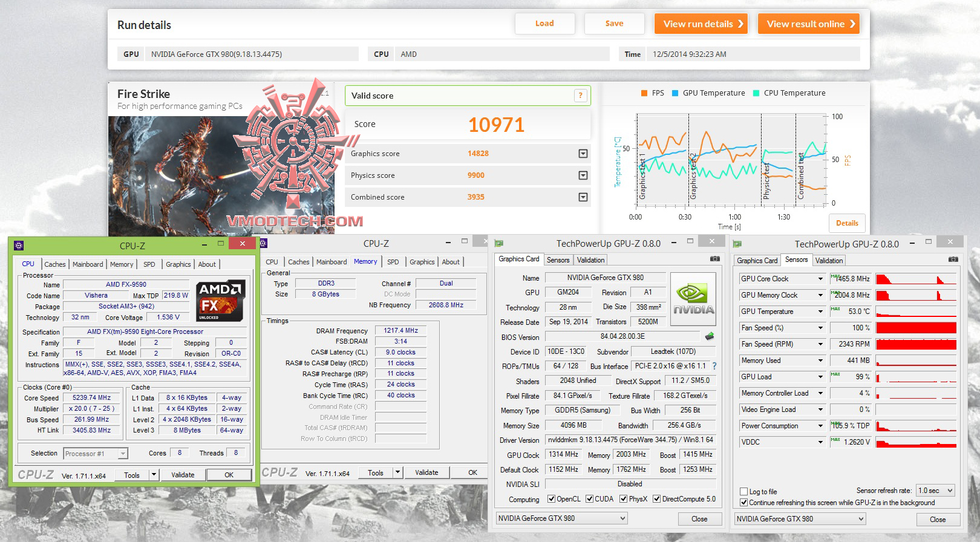980x542 pixels.
Task: Open the Memory Used sensor dropdown
Action: pyautogui.click(x=820, y=361)
